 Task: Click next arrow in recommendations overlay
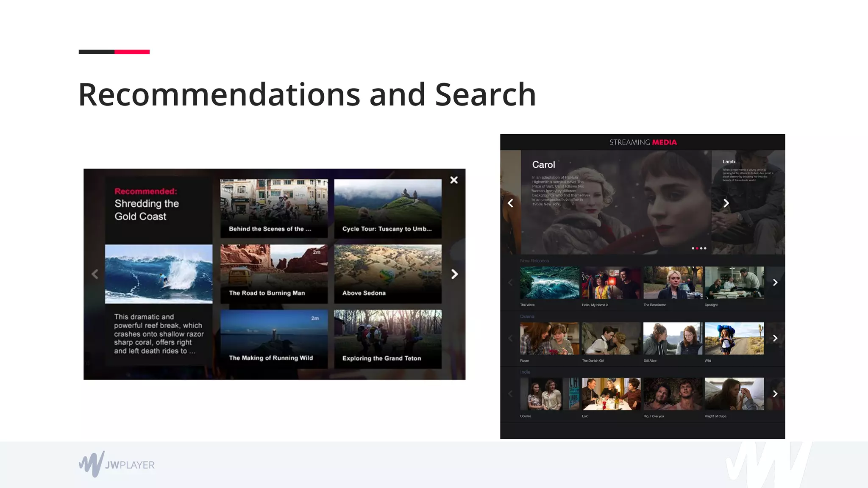(454, 274)
